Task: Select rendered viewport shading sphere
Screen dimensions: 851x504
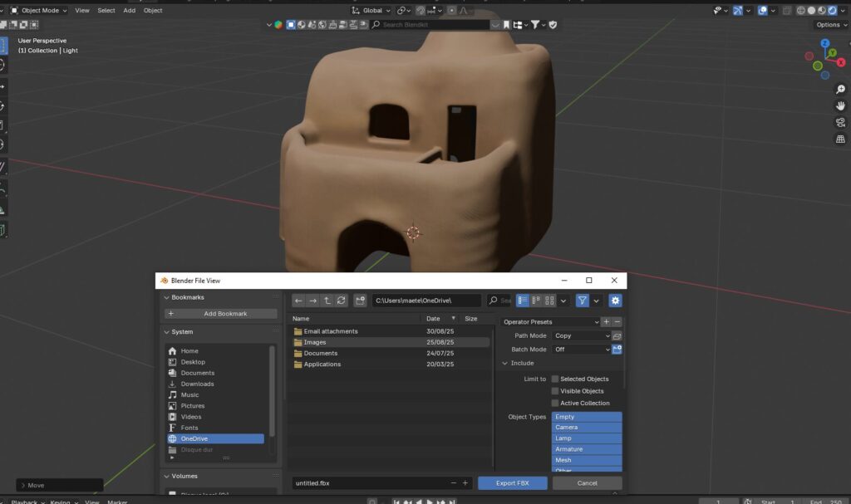Action: click(x=832, y=10)
